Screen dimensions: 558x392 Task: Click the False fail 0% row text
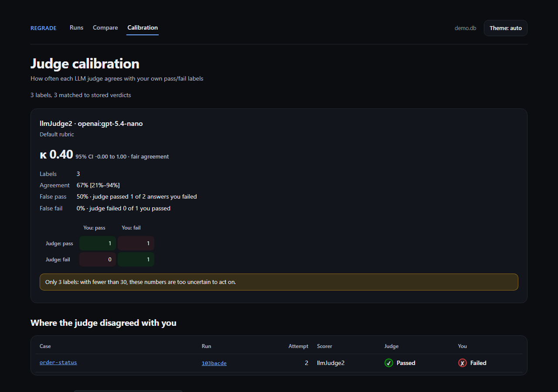tap(123, 208)
